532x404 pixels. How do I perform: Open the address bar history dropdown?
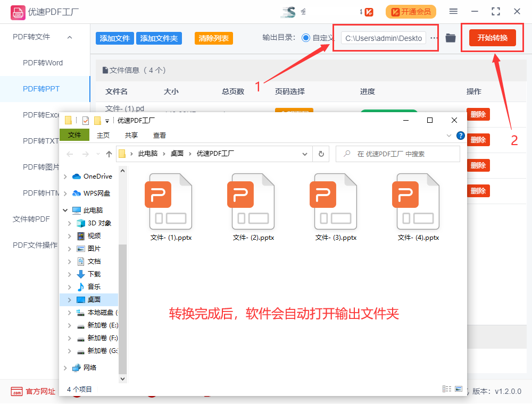tap(305, 154)
